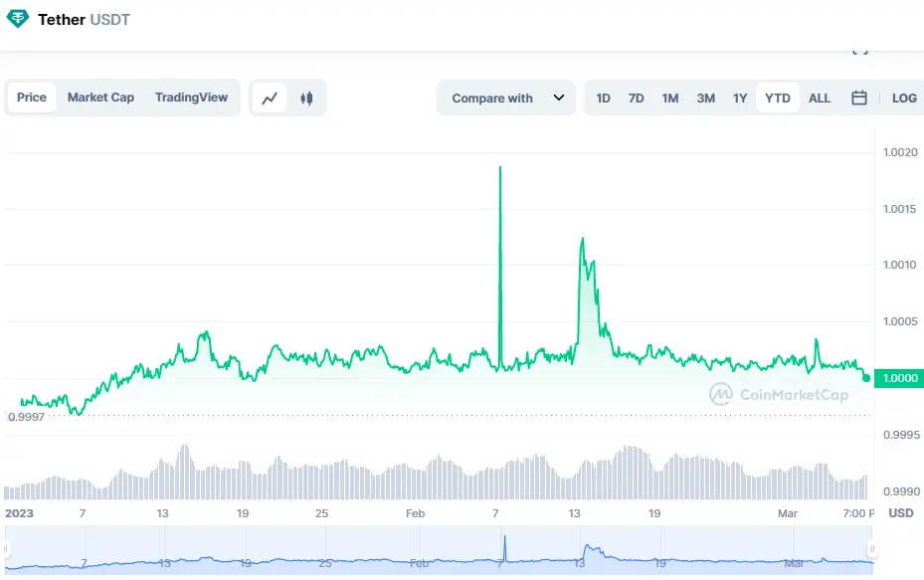924x580 pixels.
Task: Show ALL price history
Action: coord(820,97)
